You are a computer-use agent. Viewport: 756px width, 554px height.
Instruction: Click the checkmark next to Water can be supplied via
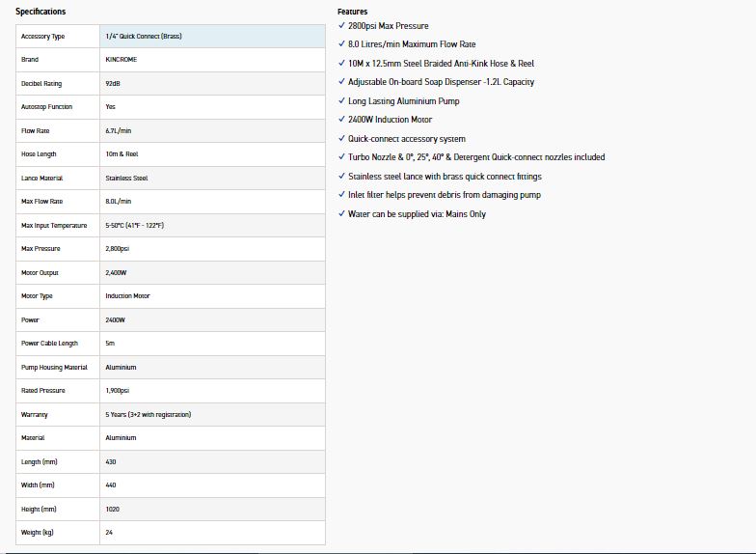(x=341, y=214)
